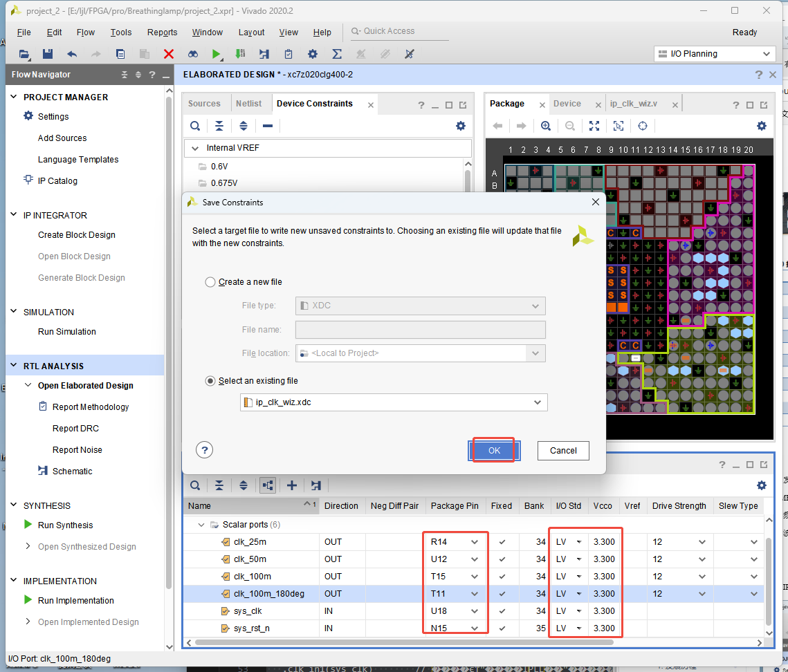Open I/O Std dropdown for sys_rst_n row
This screenshot has height=672, width=788.
579,628
